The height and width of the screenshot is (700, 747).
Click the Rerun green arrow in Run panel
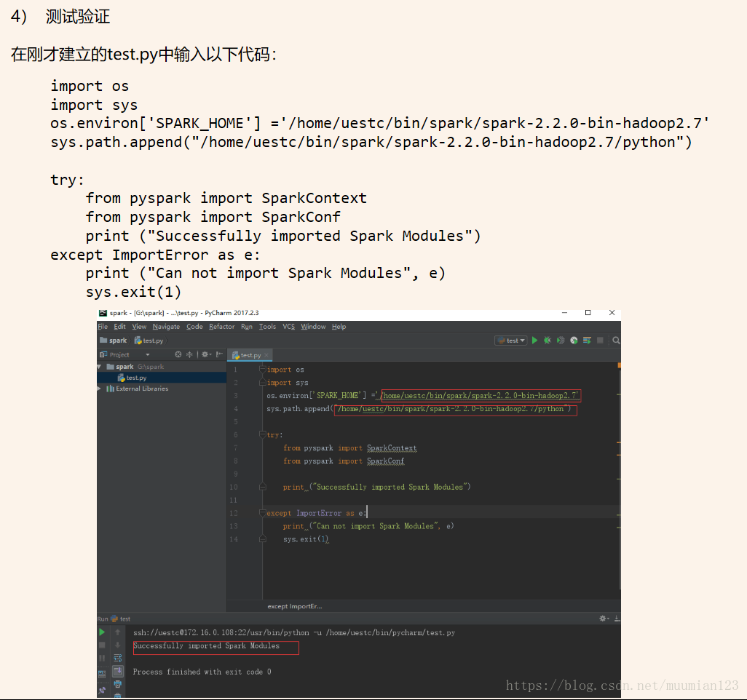point(102,632)
